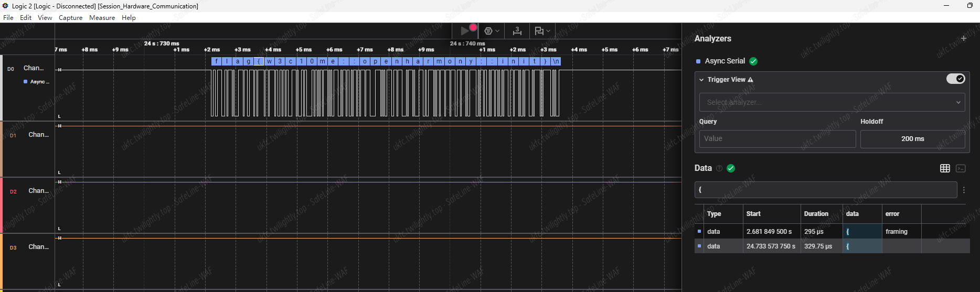Open the Select analyzer dropdown
Image resolution: width=980 pixels, height=292 pixels.
click(x=832, y=102)
